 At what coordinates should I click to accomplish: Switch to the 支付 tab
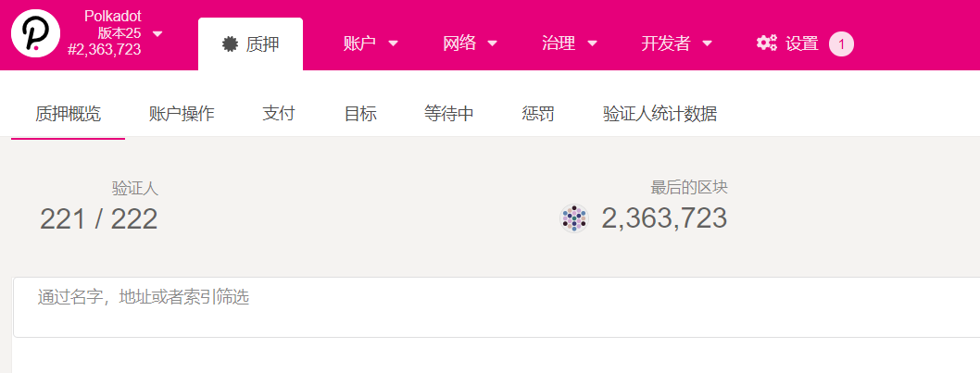click(279, 115)
